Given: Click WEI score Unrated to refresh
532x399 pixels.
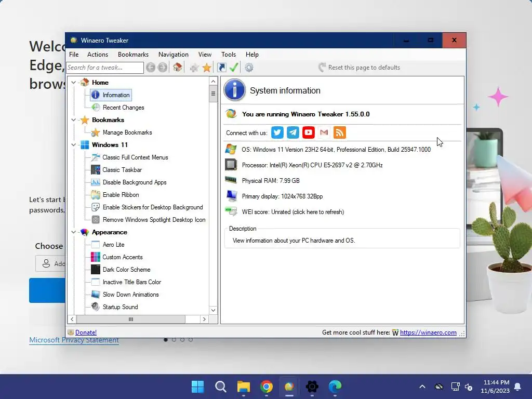Looking at the screenshot, I should [293, 212].
